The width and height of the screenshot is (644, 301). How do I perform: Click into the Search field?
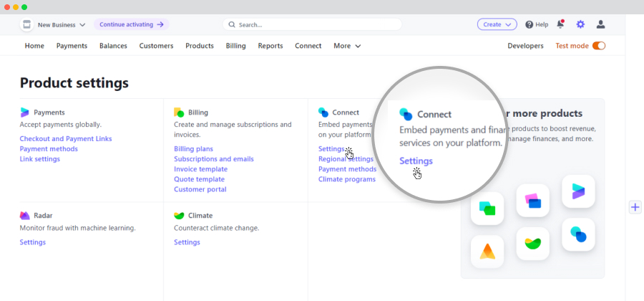coord(312,24)
